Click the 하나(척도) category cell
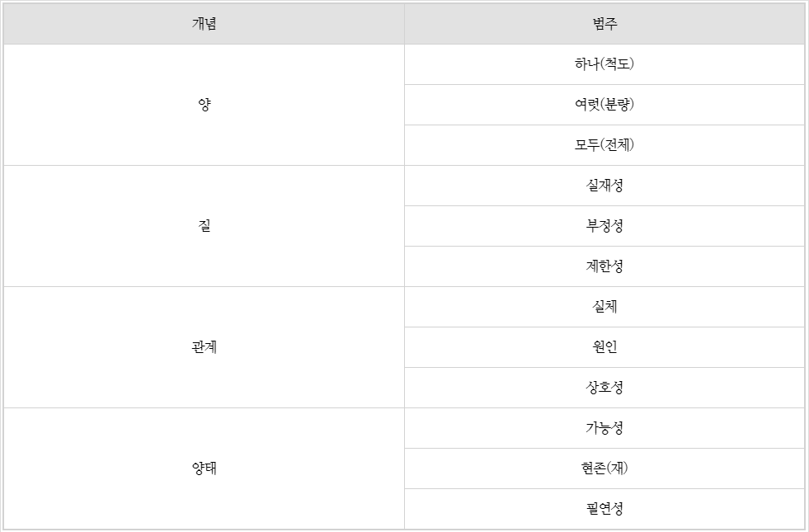The width and height of the screenshot is (809, 532). pos(604,64)
